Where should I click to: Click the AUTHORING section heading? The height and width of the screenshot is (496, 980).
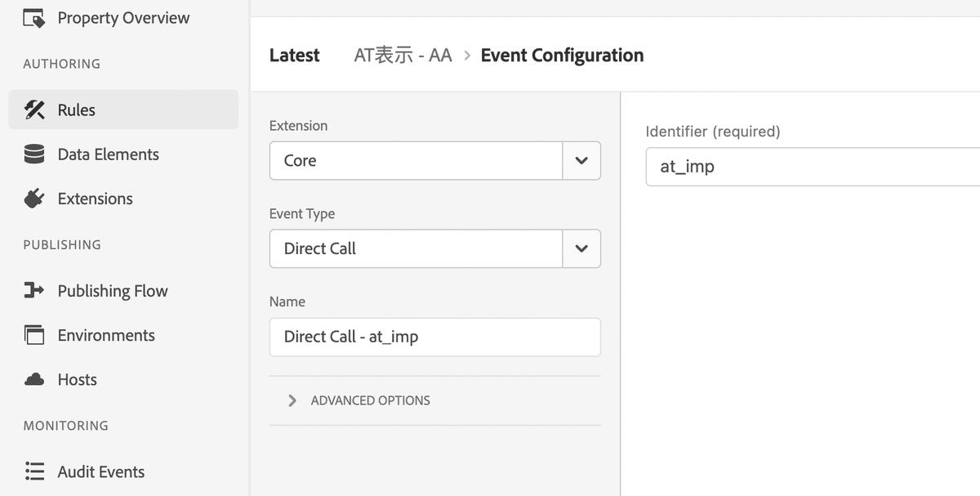(x=62, y=64)
